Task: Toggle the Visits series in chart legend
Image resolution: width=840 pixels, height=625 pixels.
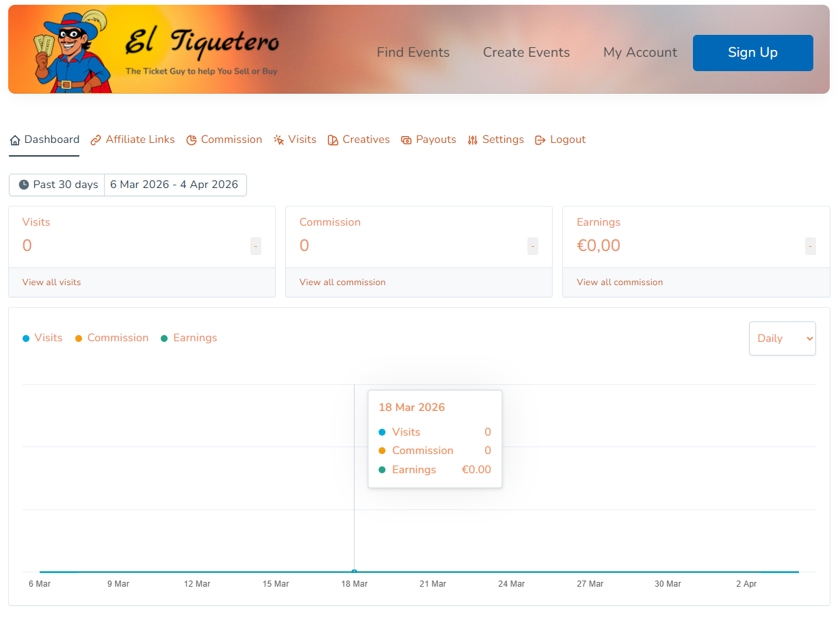Action: pyautogui.click(x=42, y=338)
